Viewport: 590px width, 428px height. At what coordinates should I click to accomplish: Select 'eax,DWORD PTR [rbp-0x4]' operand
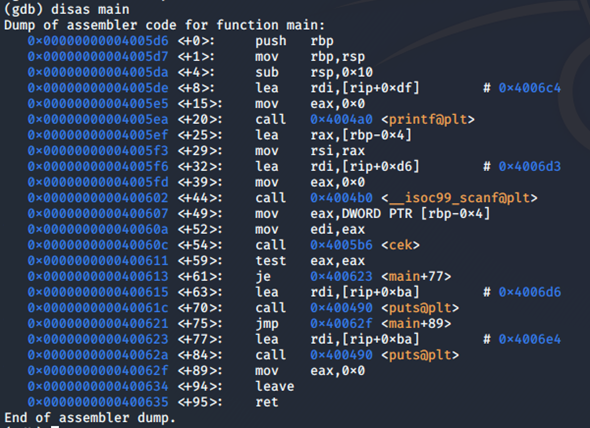click(400, 214)
